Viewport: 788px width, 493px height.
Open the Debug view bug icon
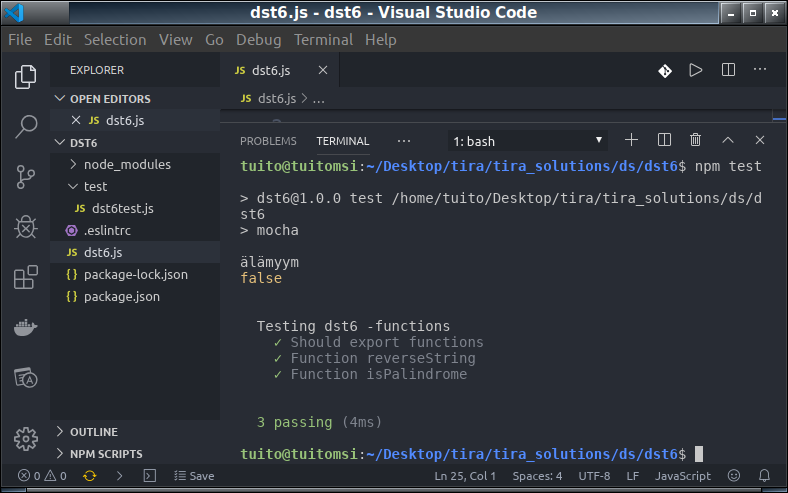coord(25,227)
